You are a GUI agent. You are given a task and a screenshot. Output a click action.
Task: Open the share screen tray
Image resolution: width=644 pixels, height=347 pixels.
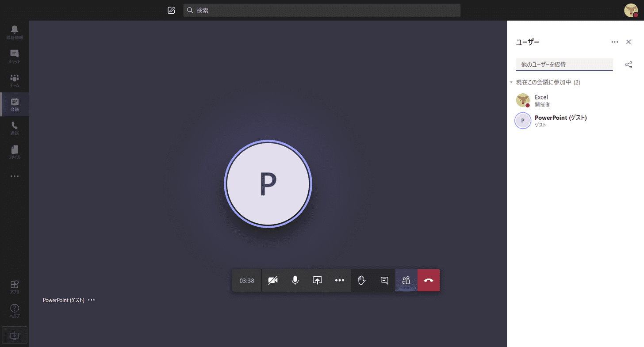click(317, 280)
